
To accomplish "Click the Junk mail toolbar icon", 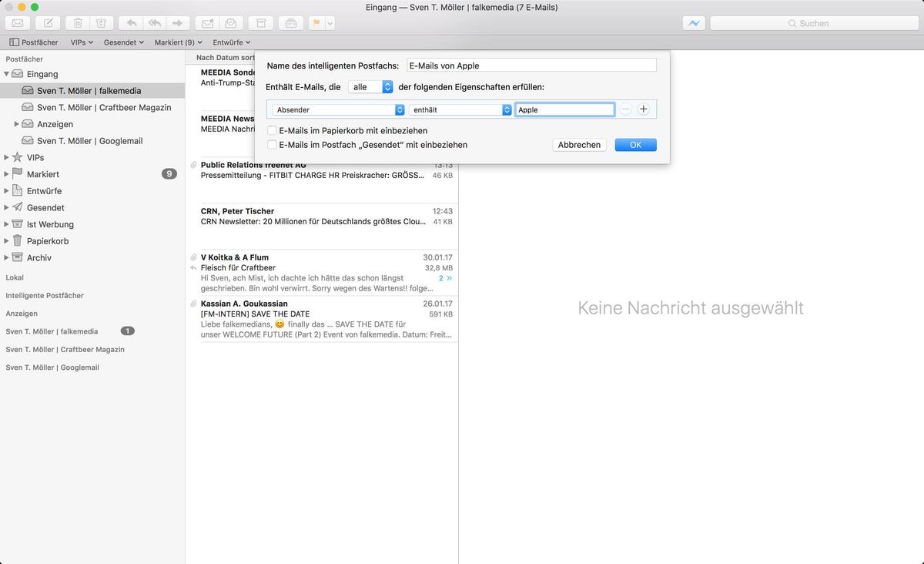I will [x=102, y=23].
